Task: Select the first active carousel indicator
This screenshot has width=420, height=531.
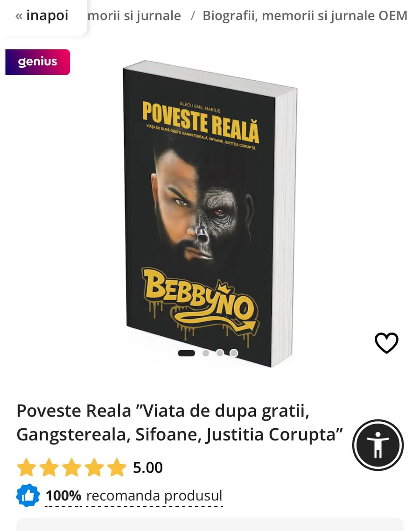Action: [187, 353]
